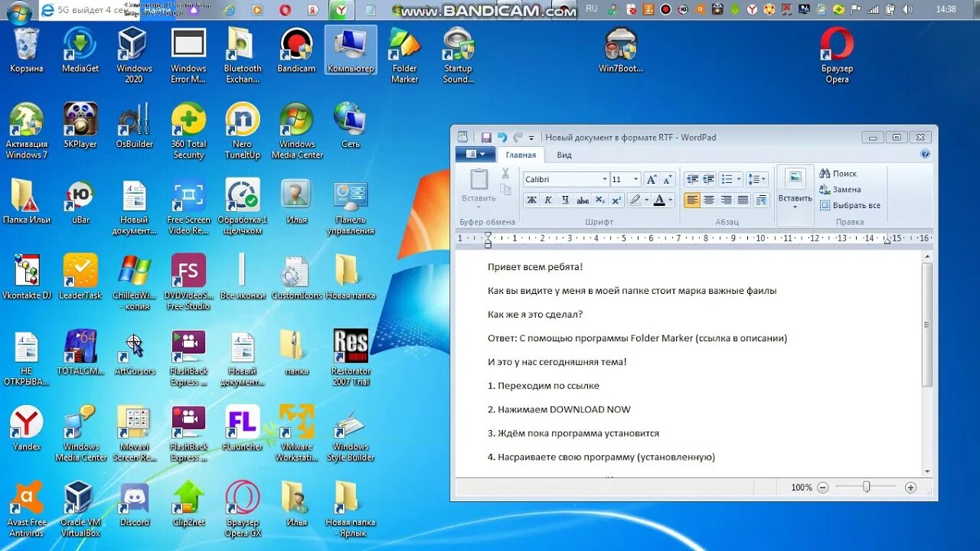Toggle strikethrough with the abc button
980x551 pixels.
tap(583, 200)
